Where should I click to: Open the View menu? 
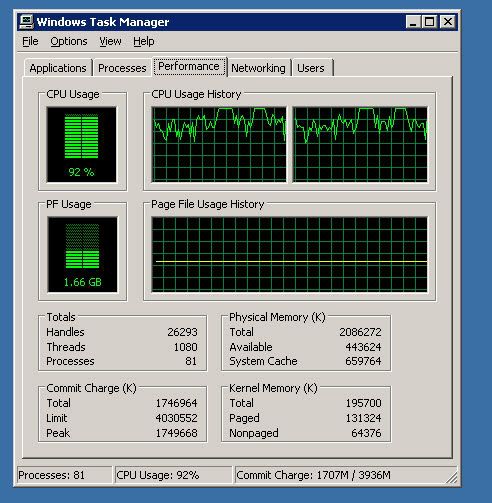(x=110, y=41)
